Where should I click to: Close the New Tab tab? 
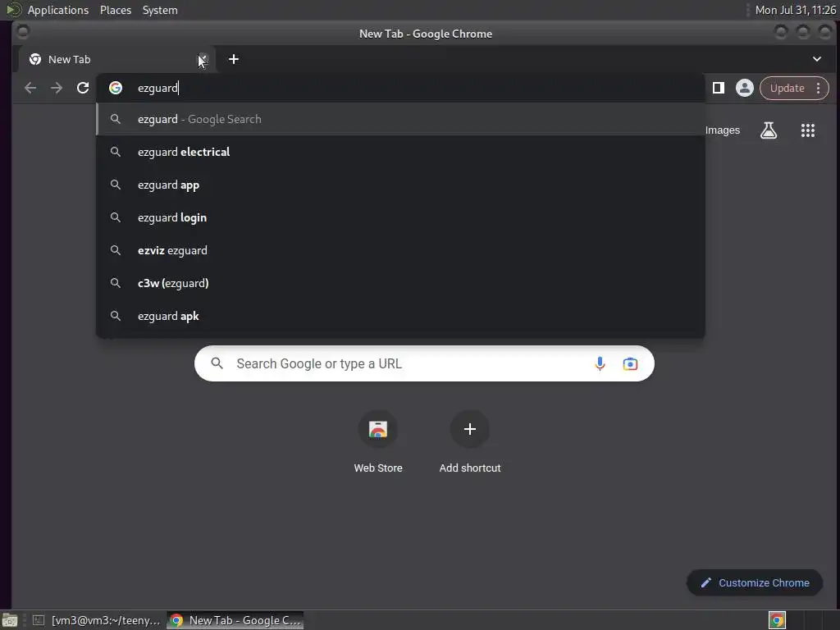(x=203, y=59)
